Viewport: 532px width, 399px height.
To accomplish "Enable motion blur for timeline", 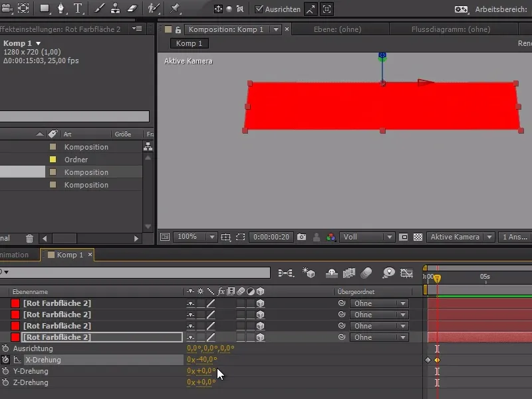I will (366, 273).
